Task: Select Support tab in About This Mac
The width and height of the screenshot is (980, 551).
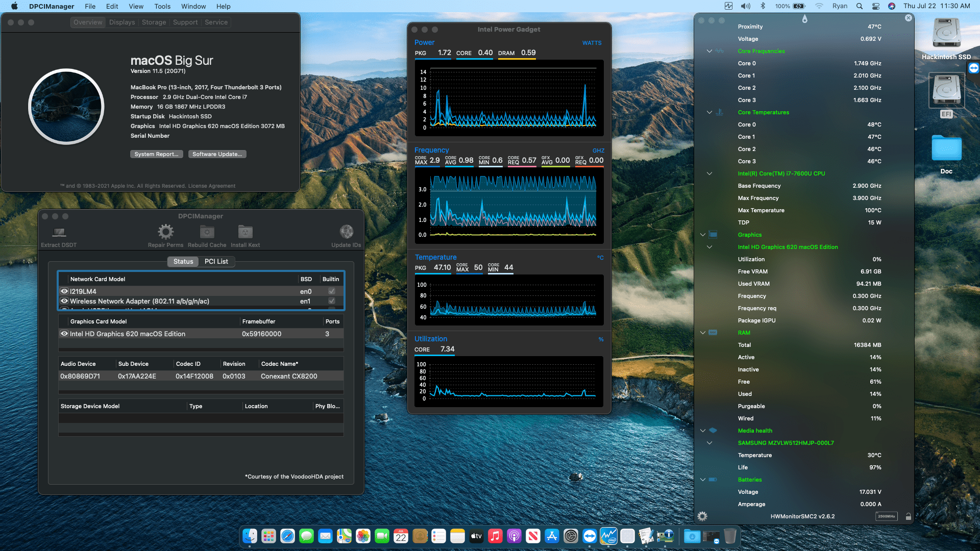Action: pos(185,22)
